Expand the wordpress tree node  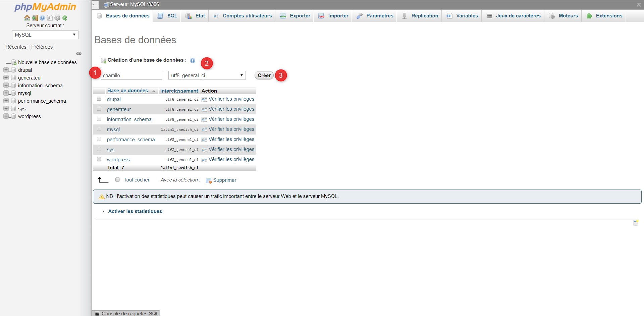[6, 116]
